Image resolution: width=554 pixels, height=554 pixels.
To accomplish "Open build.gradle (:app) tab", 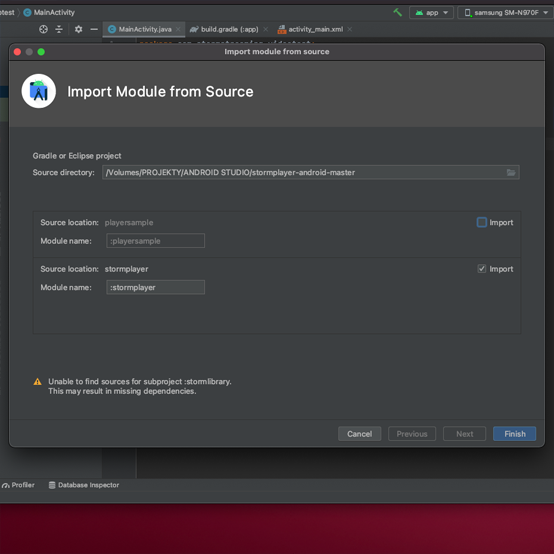I will click(x=229, y=29).
